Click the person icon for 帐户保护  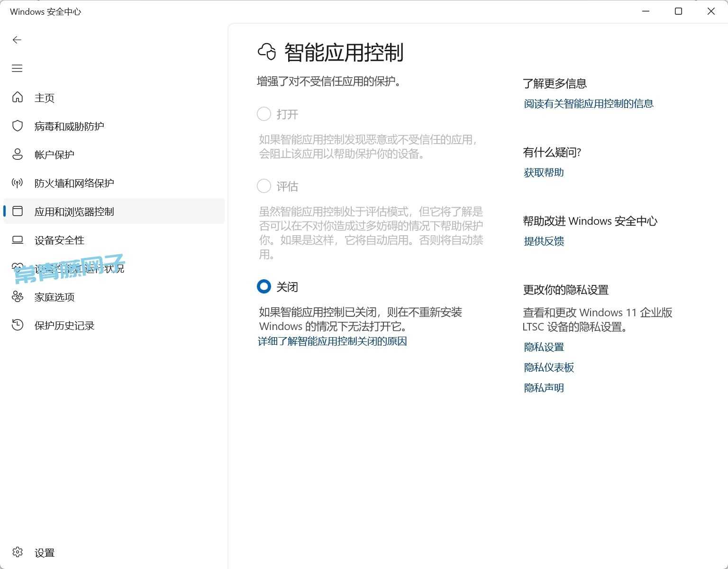18,154
